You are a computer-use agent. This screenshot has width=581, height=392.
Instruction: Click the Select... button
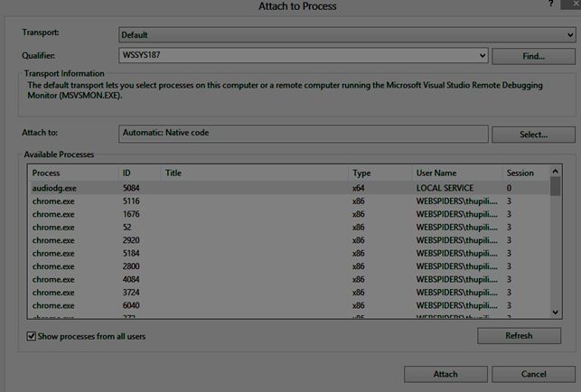click(x=533, y=135)
